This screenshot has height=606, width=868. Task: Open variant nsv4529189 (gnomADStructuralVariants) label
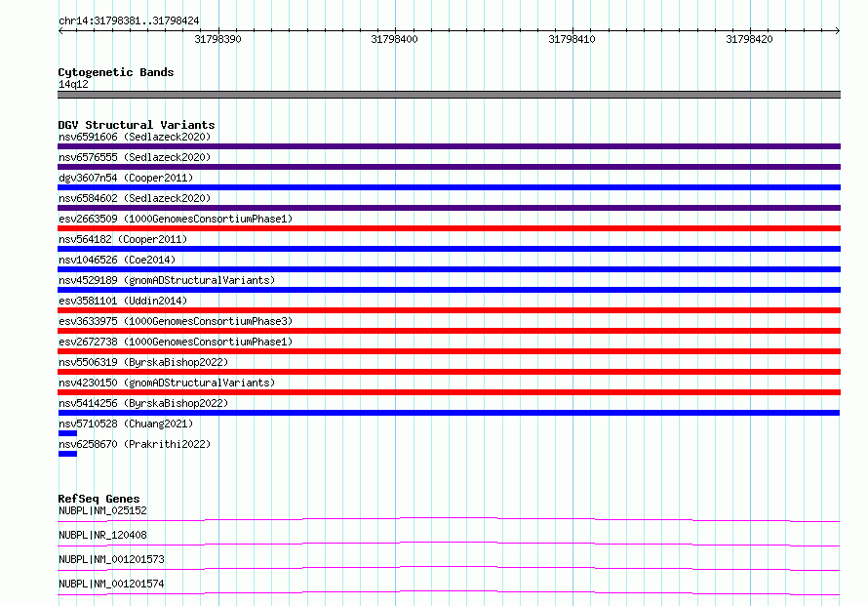(167, 280)
